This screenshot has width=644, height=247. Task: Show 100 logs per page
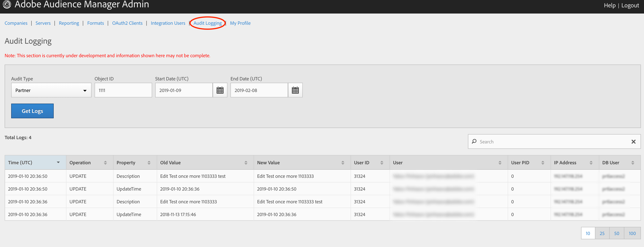[x=632, y=233]
